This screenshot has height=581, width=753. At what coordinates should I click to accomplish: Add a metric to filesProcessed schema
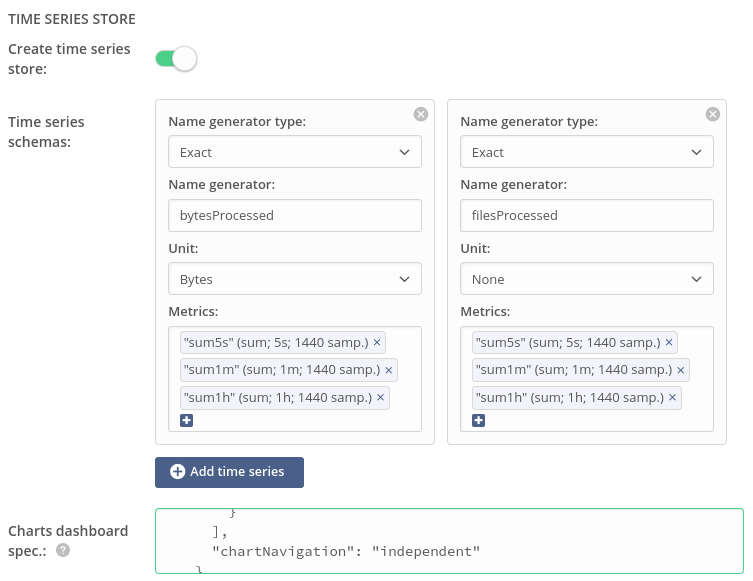coord(478,421)
